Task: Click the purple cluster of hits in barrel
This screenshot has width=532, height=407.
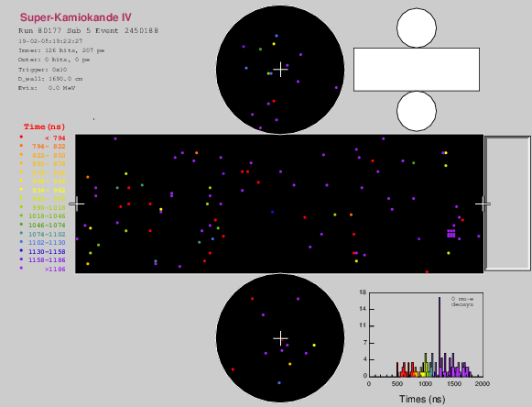Action: tap(451, 234)
